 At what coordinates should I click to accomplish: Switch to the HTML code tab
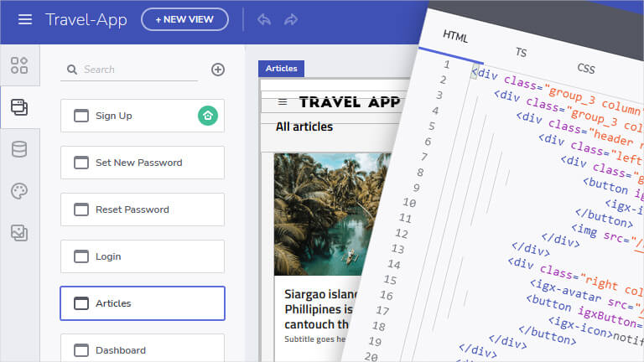(x=455, y=37)
